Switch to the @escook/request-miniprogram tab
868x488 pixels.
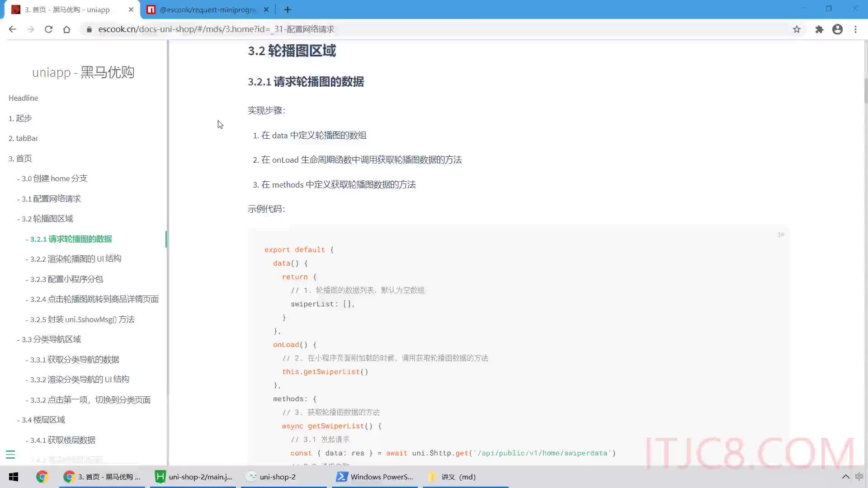pos(208,9)
